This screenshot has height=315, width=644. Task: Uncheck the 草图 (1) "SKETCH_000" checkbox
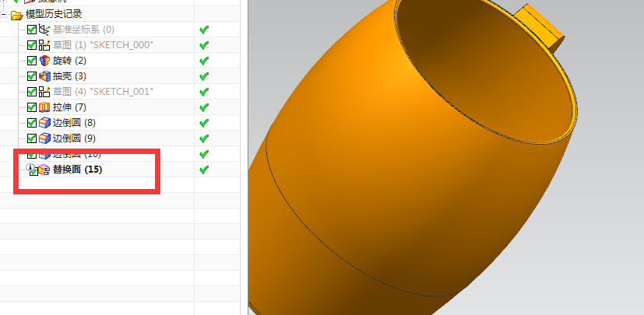pyautogui.click(x=32, y=45)
